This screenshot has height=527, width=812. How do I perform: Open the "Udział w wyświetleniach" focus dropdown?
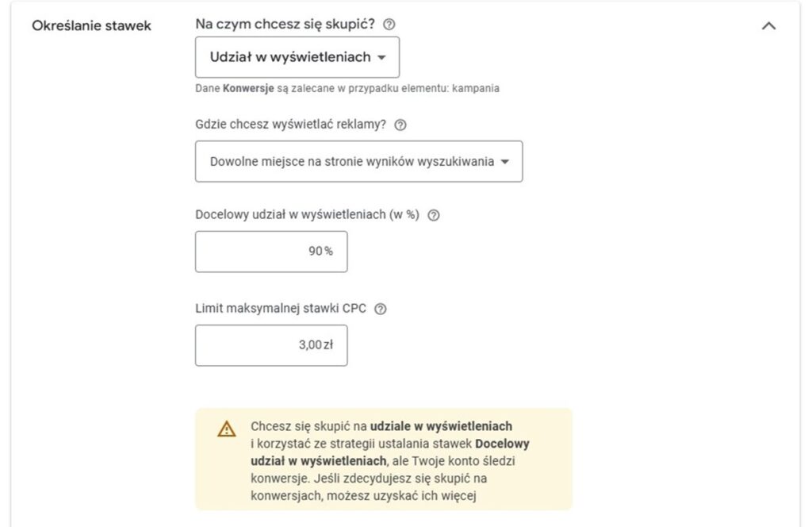pyautogui.click(x=297, y=57)
